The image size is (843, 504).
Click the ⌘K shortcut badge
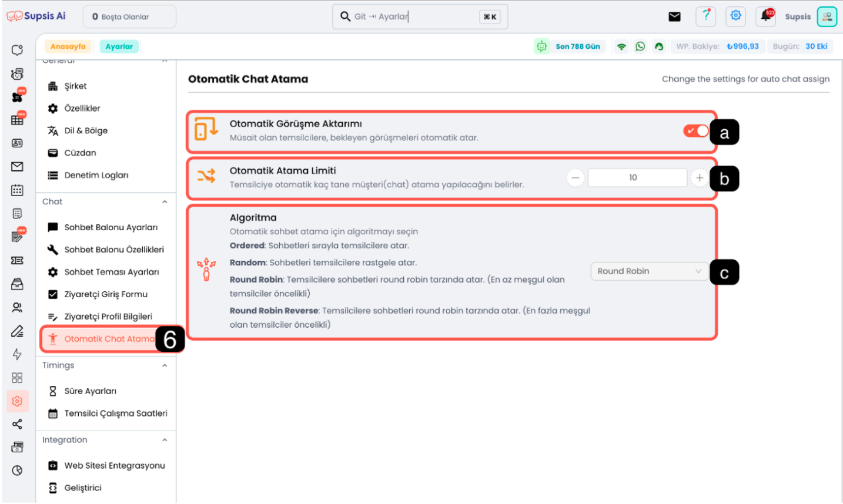[490, 17]
